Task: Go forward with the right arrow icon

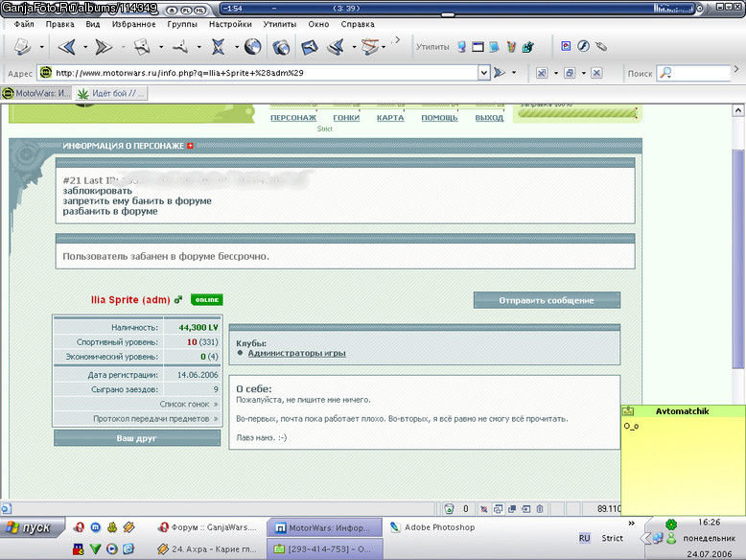Action: tap(104, 47)
